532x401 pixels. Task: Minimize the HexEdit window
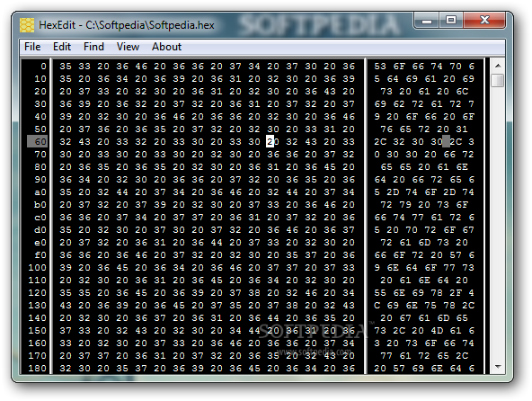coord(427,21)
